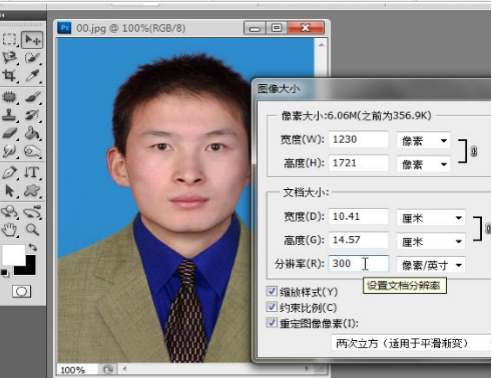This screenshot has width=492, height=378.
Task: Toggle the 缩放样式(Y) checkbox
Action: click(272, 291)
